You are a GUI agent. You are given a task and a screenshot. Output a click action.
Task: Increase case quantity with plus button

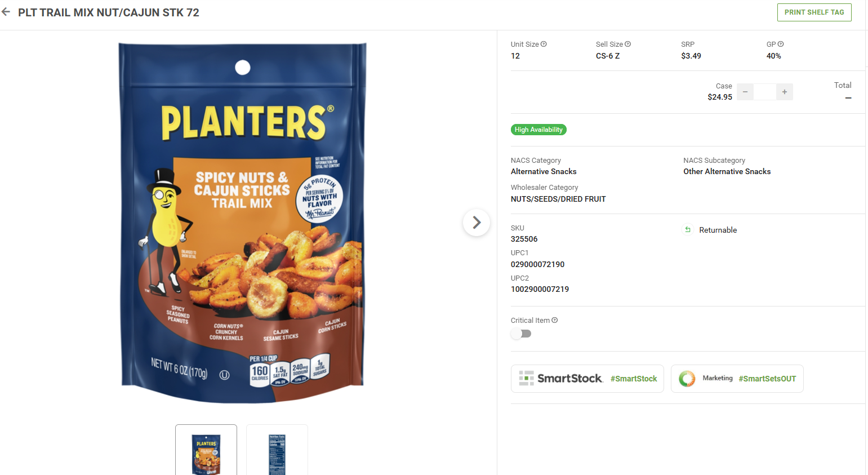(x=785, y=92)
